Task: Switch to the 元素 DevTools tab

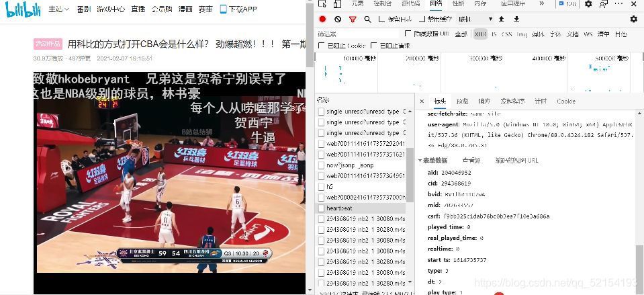Action: click(x=357, y=4)
